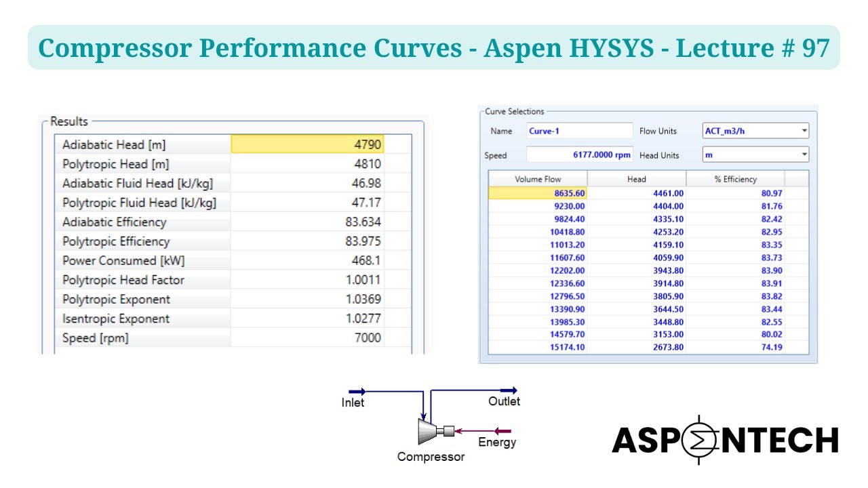The image size is (868, 488).
Task: Select efficiency cell 80.97
Action: click(x=736, y=193)
